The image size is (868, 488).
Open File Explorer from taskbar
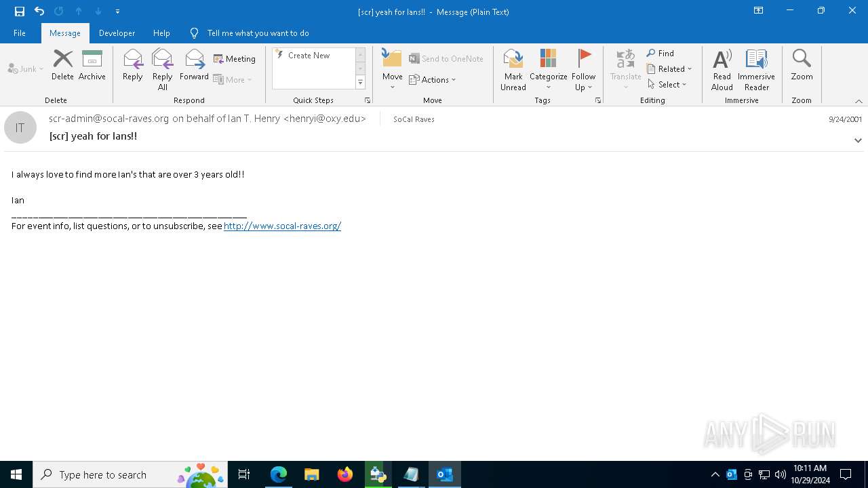tap(312, 474)
